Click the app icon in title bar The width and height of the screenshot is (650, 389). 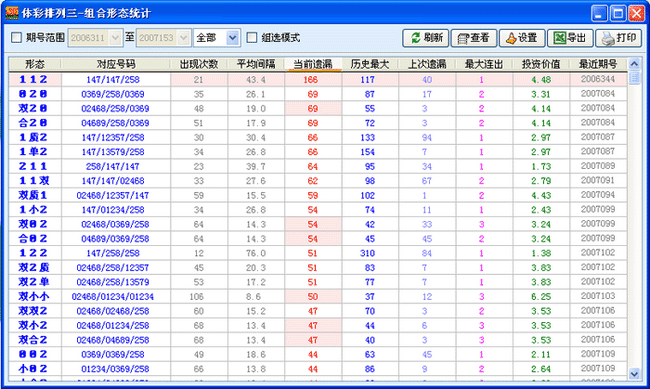point(12,13)
